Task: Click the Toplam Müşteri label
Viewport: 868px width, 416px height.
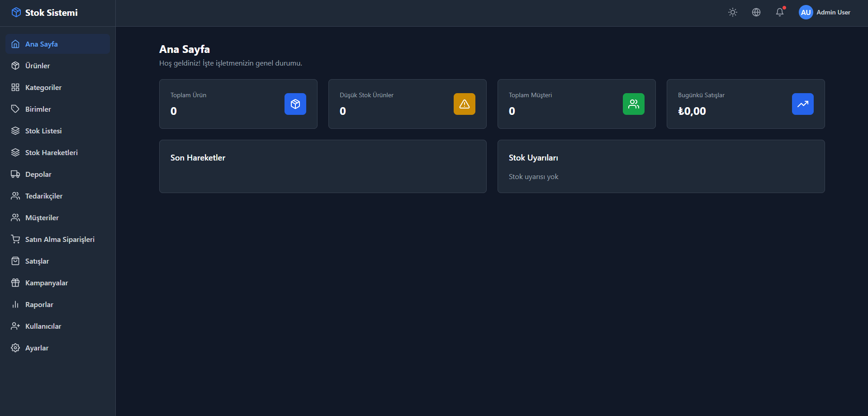Action: coord(530,95)
